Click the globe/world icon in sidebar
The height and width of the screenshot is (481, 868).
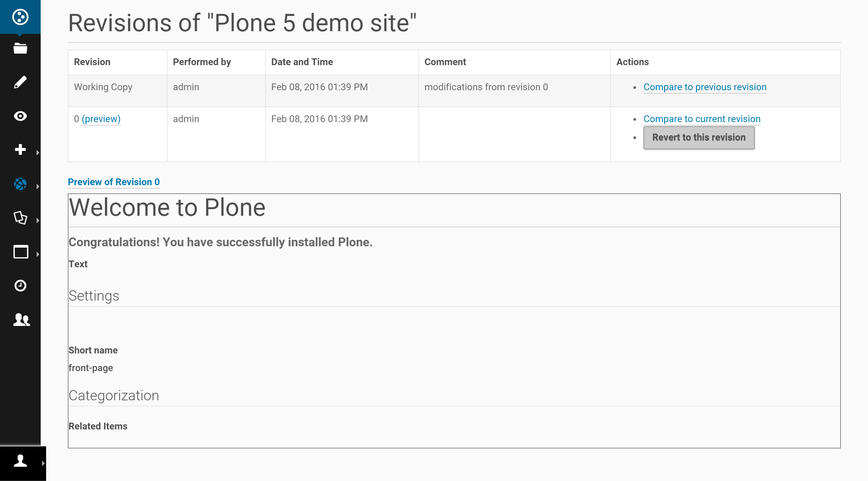(21, 184)
